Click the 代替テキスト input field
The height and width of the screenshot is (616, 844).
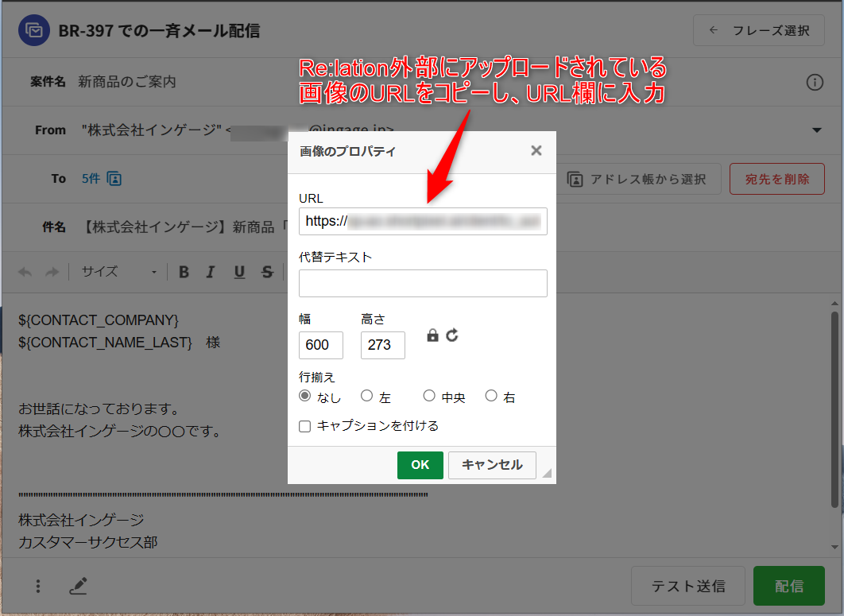point(423,283)
